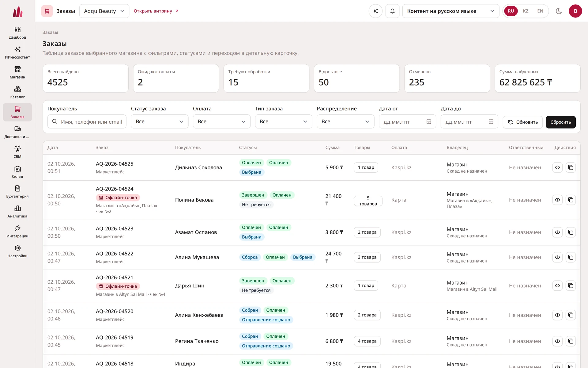Expand the Тип заказа dropdown

coord(283,121)
